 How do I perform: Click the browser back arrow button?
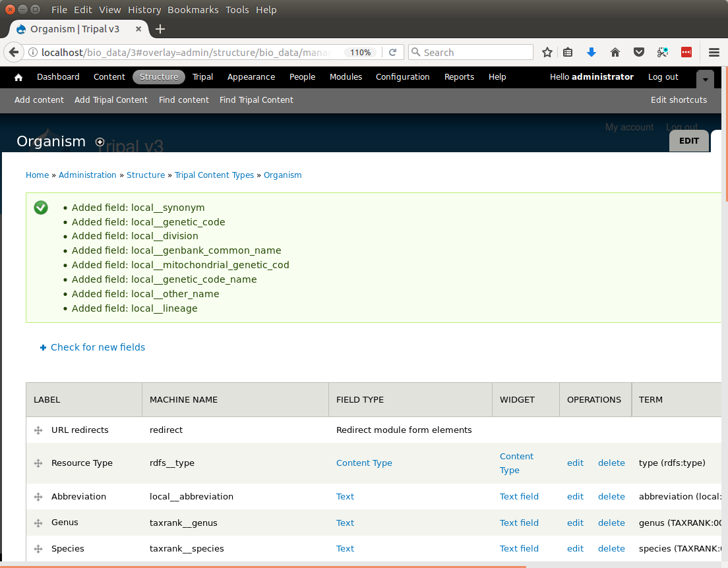14,53
